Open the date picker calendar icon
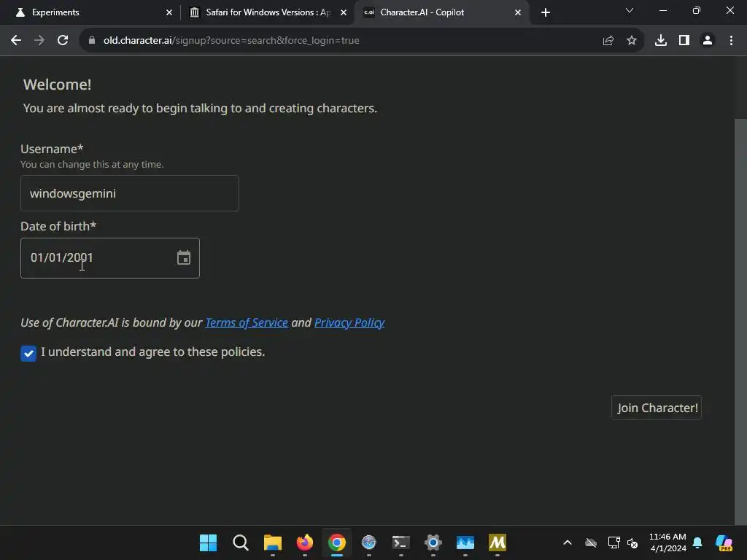 click(x=184, y=257)
